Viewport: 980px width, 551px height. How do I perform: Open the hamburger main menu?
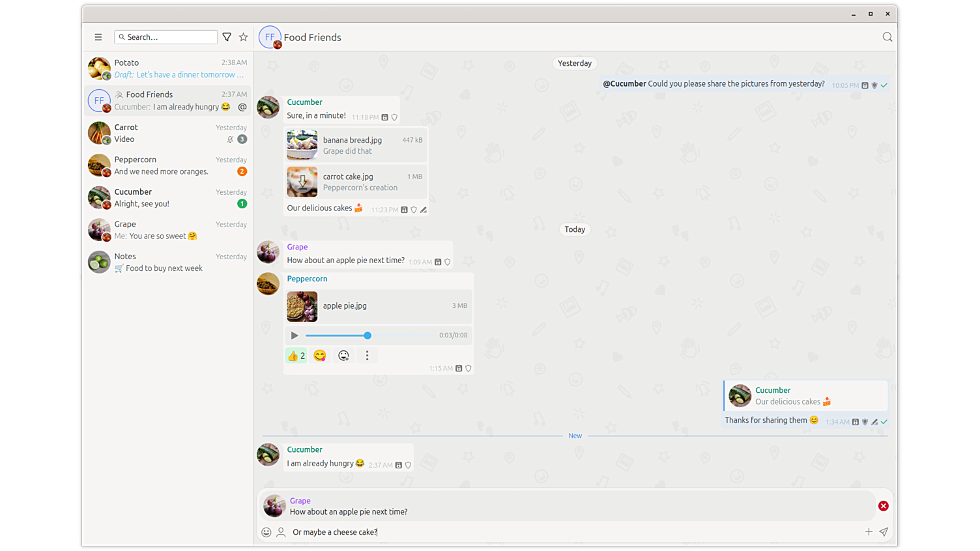(x=98, y=37)
